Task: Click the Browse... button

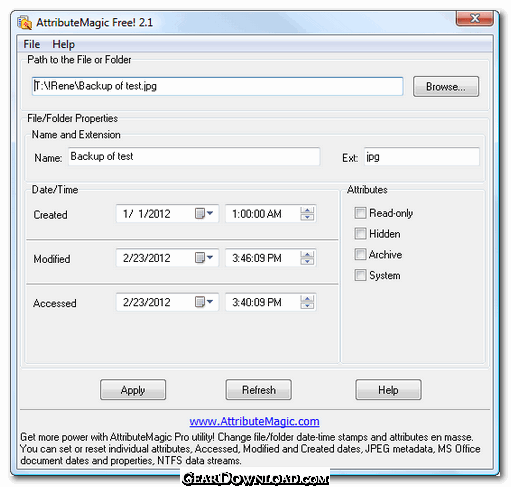Action: point(446,87)
